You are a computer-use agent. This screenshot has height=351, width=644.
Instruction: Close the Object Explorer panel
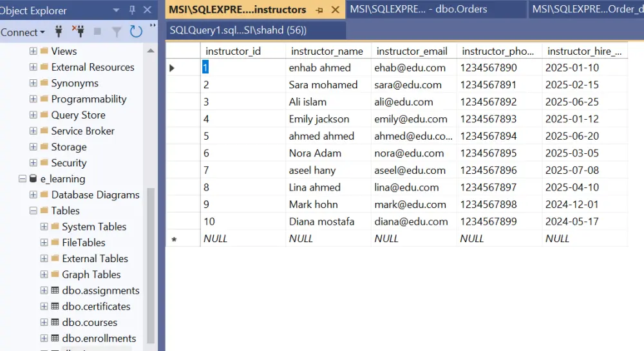(x=147, y=10)
